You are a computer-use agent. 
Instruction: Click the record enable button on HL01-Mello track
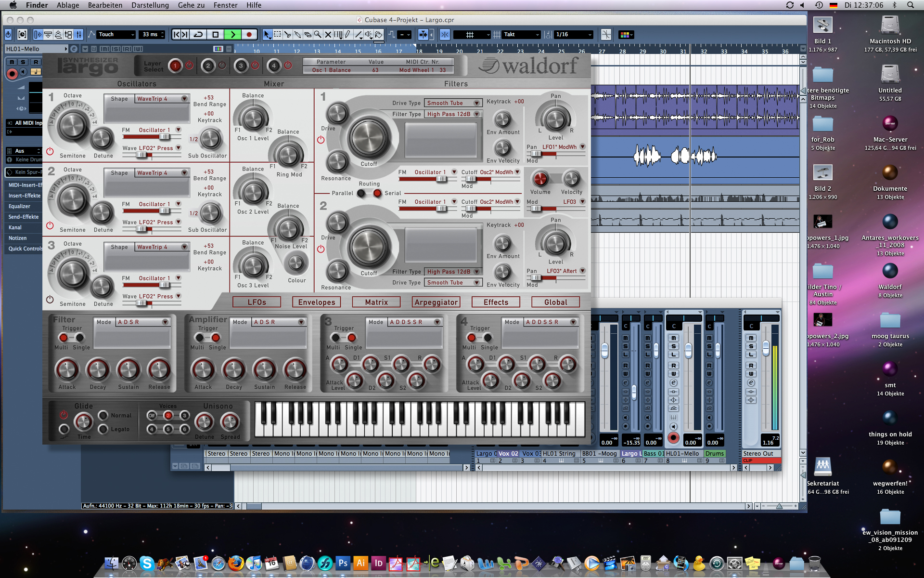12,73
